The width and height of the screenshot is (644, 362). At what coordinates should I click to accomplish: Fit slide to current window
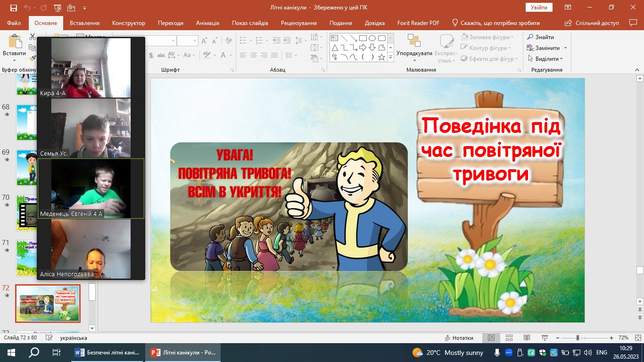pos(637,338)
